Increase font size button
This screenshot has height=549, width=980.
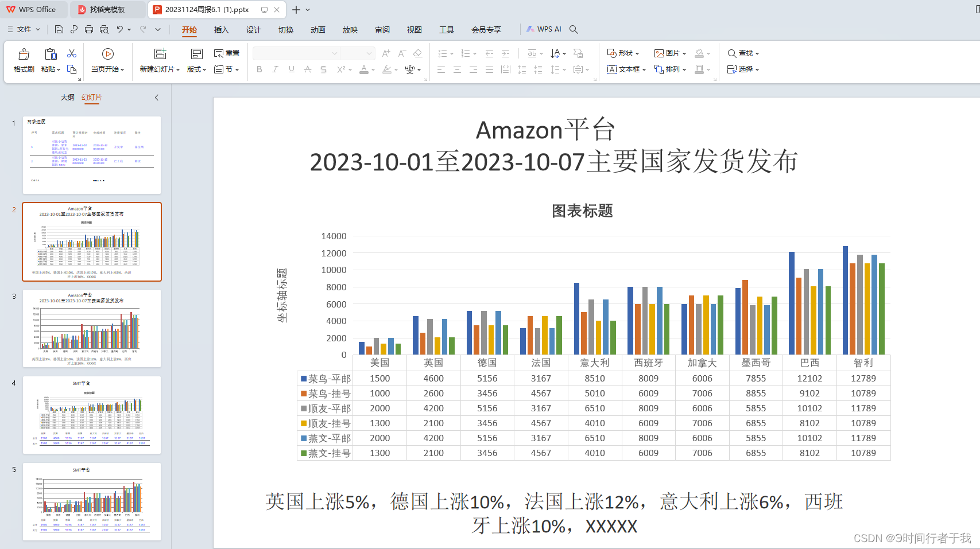click(386, 53)
